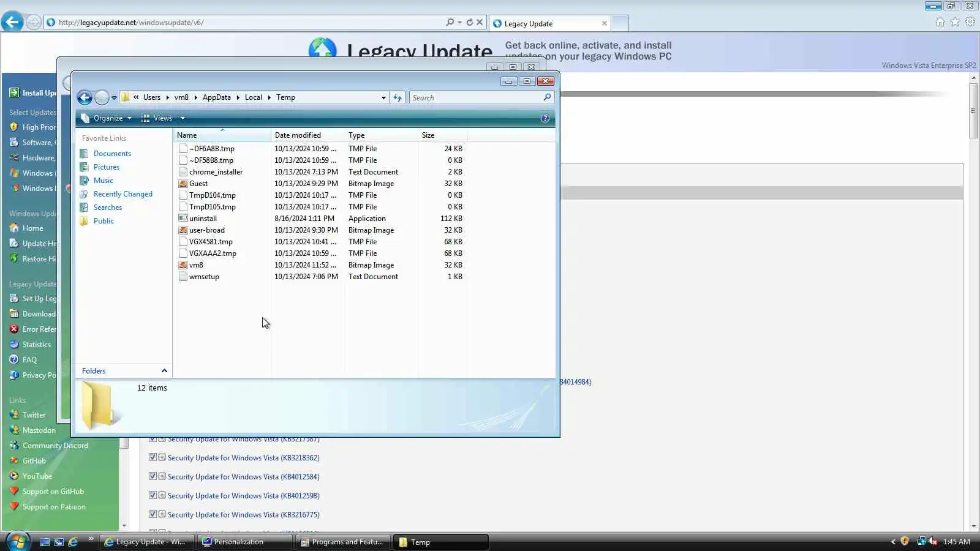Open Documents in Favorite Links
The width and height of the screenshot is (980, 551).
[x=112, y=154]
